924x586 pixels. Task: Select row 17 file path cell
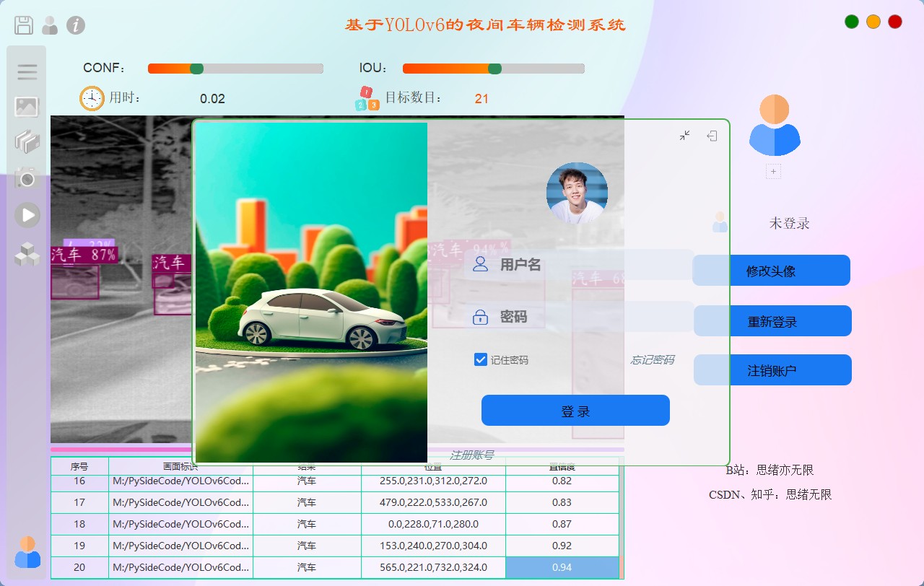(180, 502)
